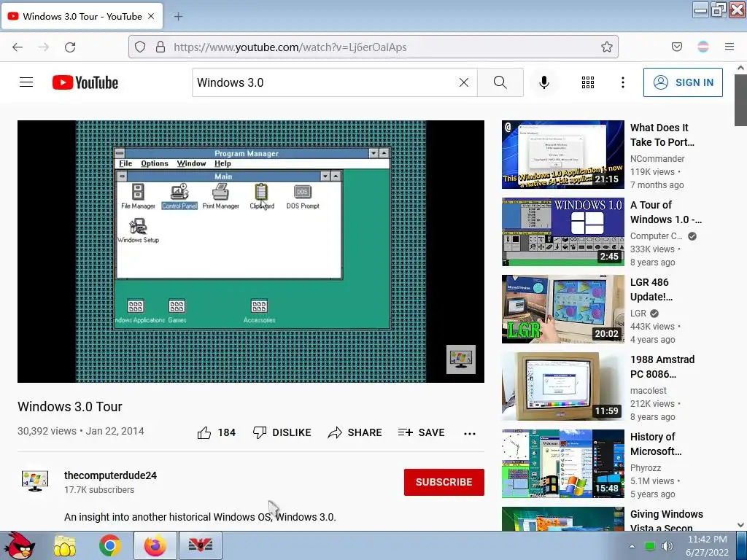Save page to Pocket
747x560 pixels.
pyautogui.click(x=677, y=47)
